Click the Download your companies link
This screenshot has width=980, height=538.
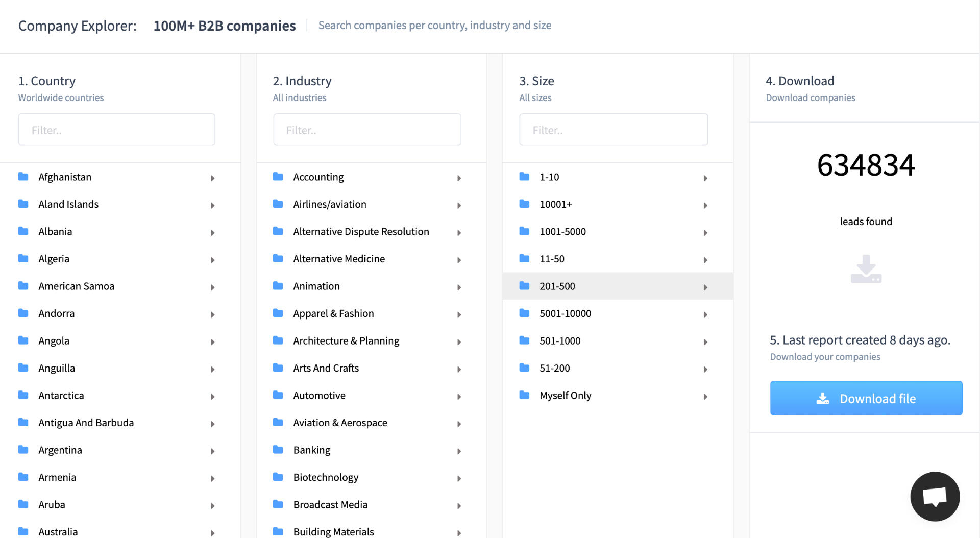pyautogui.click(x=825, y=357)
